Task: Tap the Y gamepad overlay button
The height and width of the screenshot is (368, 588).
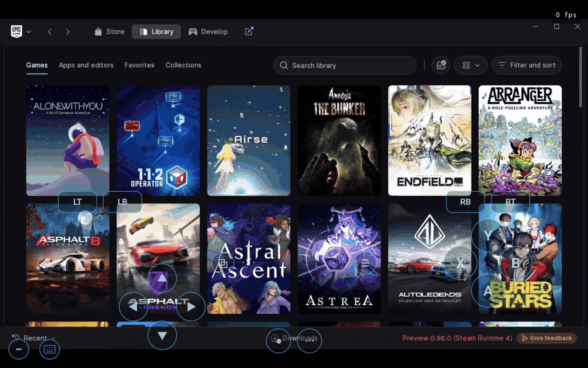Action: pyautogui.click(x=487, y=235)
